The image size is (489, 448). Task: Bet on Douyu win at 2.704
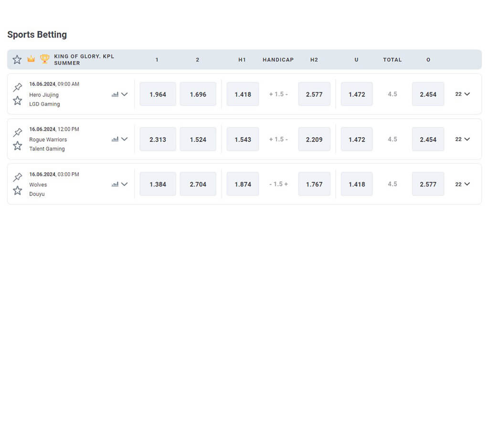click(198, 184)
